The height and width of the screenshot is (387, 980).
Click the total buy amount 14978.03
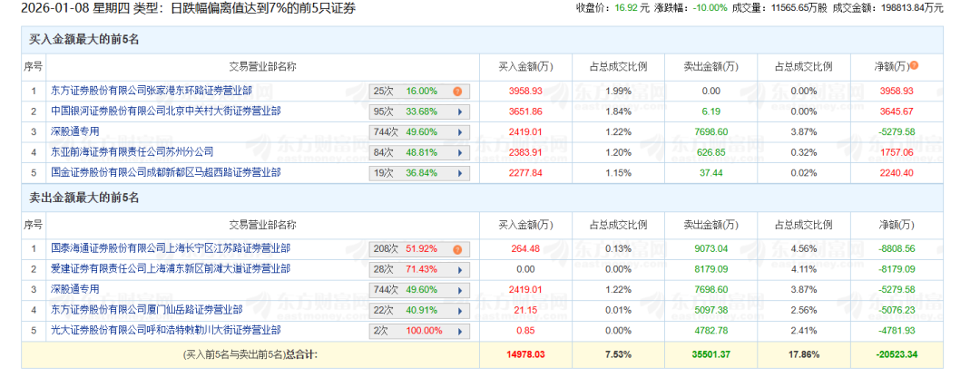tap(525, 354)
